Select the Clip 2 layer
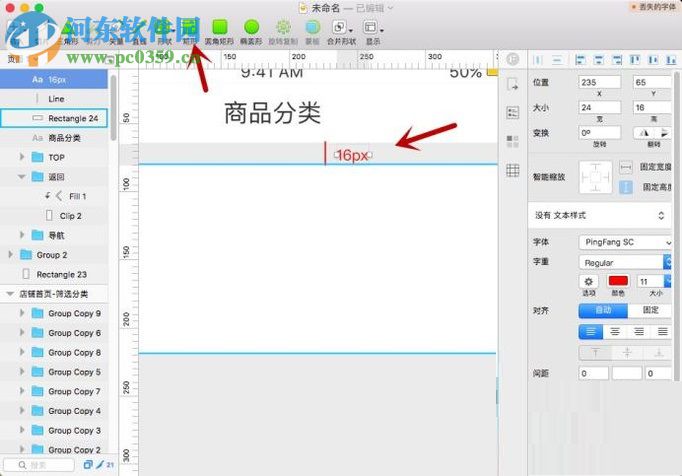The width and height of the screenshot is (682, 476). [54, 216]
